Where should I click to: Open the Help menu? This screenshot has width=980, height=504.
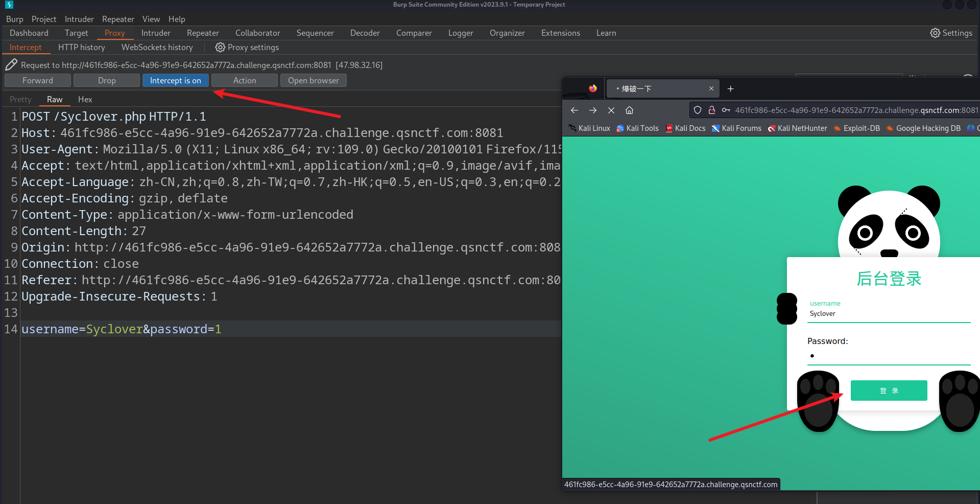[x=177, y=19]
